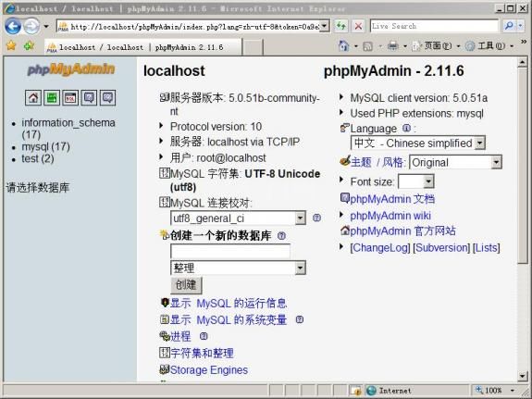Click info icon next to Language
The height and width of the screenshot is (399, 532).
tap(406, 128)
